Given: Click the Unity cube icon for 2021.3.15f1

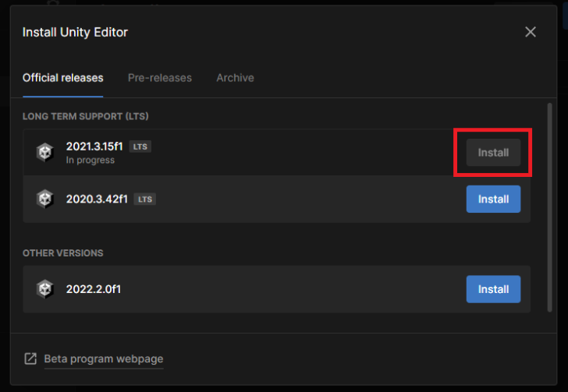Looking at the screenshot, I should [x=45, y=152].
